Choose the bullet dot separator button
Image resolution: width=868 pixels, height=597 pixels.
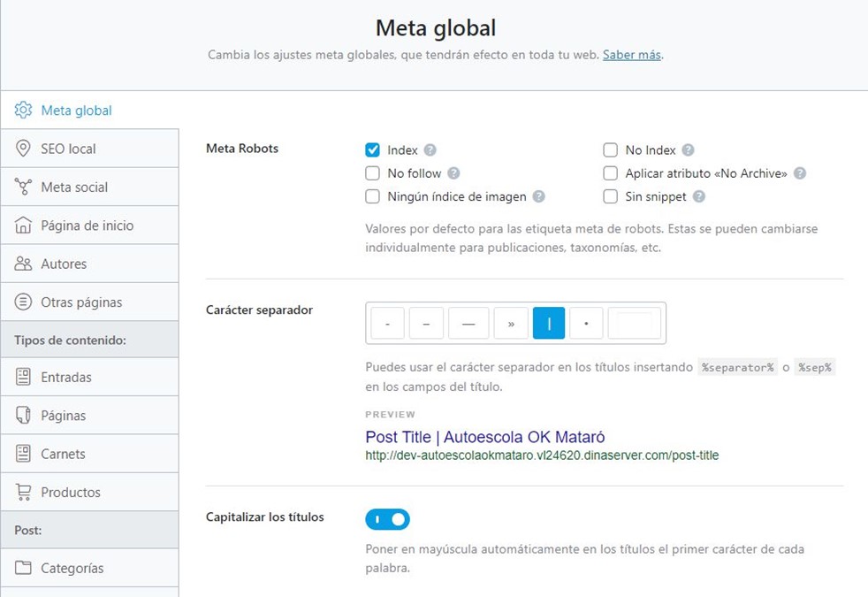pyautogui.click(x=586, y=324)
